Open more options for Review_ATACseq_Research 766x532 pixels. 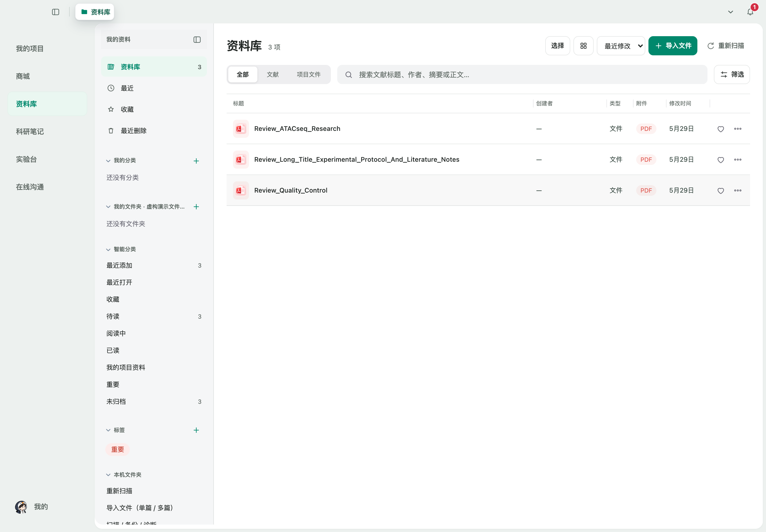pos(738,129)
